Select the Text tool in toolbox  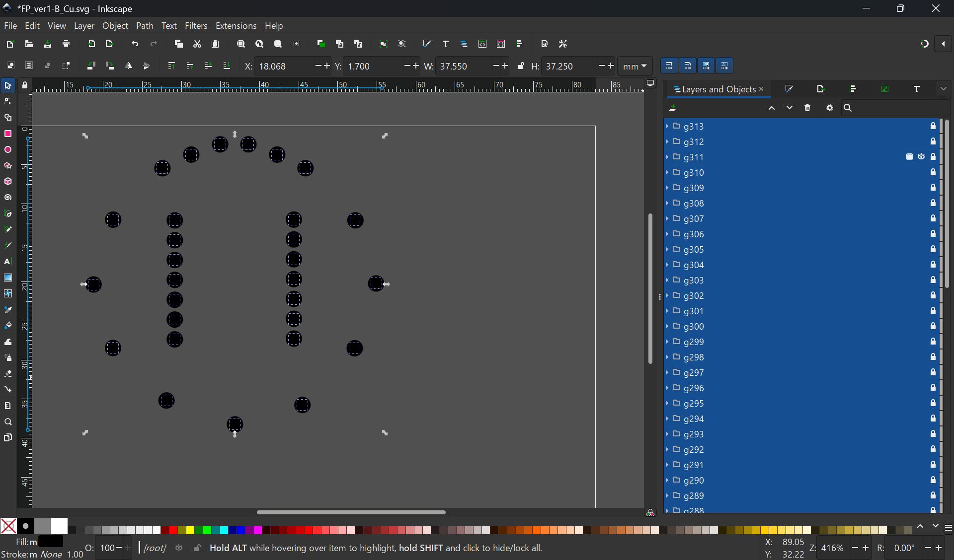[8, 262]
